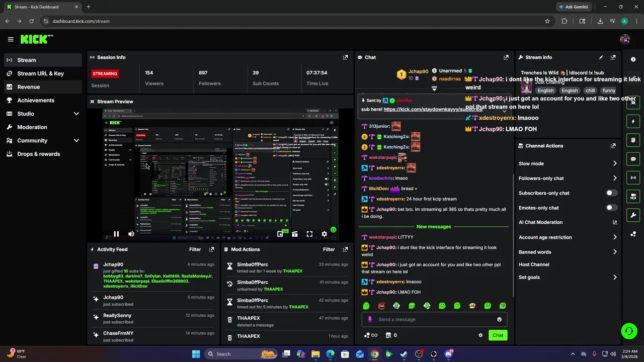Open the profile avatar menu
The image size is (644, 362).
coord(625,39)
